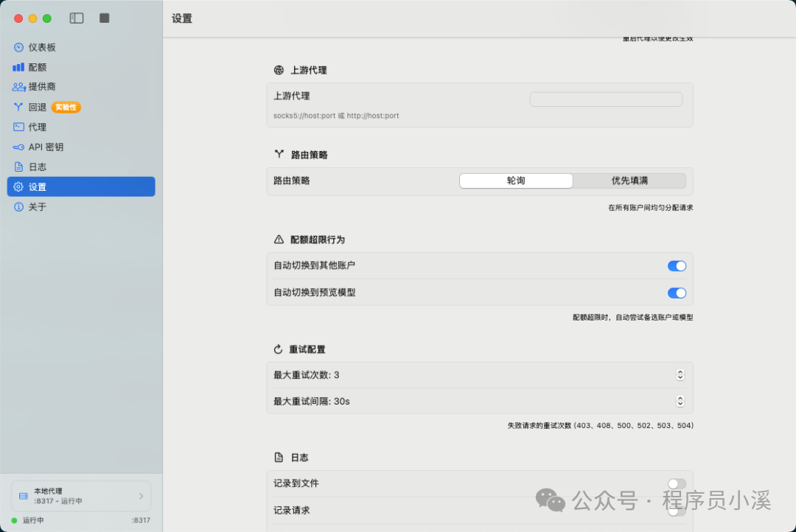Select the 轮询 routing strategy

tap(516, 181)
